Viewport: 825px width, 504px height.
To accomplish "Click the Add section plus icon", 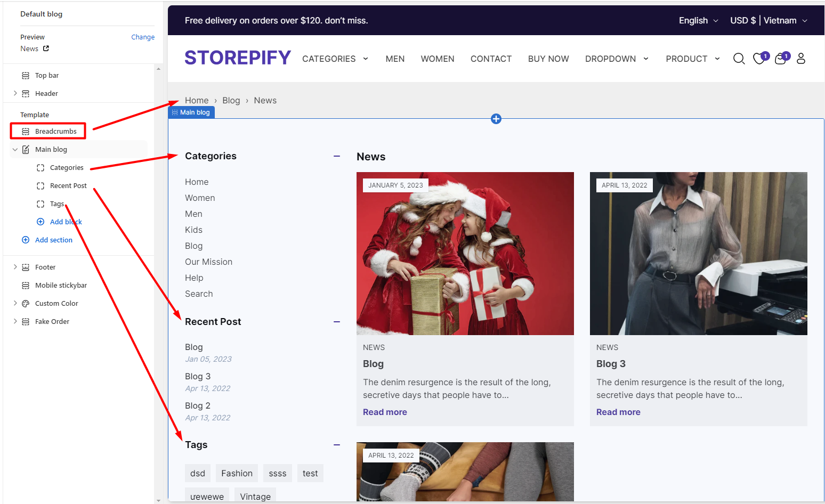I will tap(26, 240).
